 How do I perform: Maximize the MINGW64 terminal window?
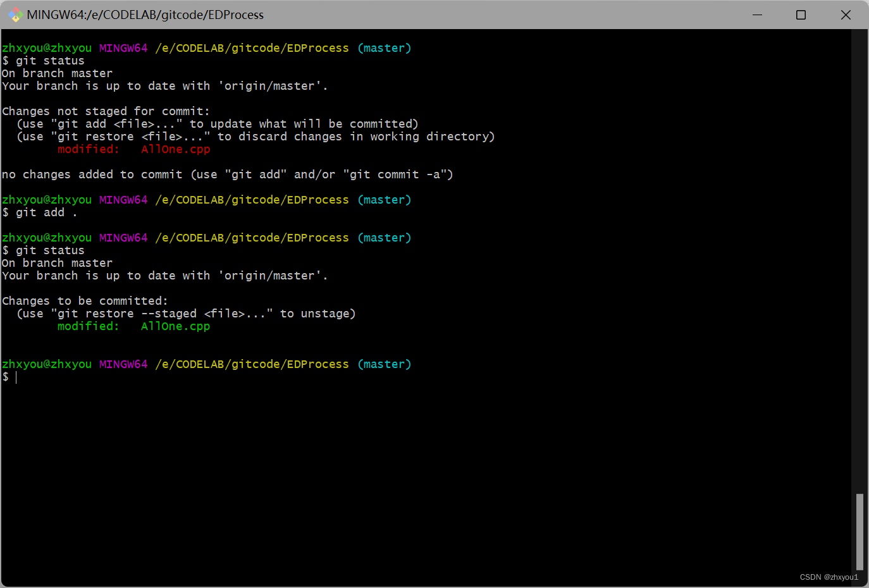click(x=801, y=15)
